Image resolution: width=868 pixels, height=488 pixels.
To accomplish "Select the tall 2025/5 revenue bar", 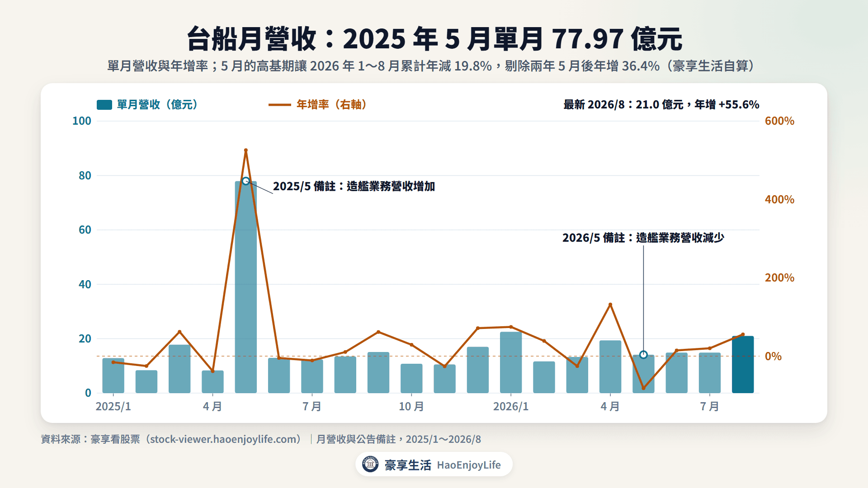I will coord(246,287).
